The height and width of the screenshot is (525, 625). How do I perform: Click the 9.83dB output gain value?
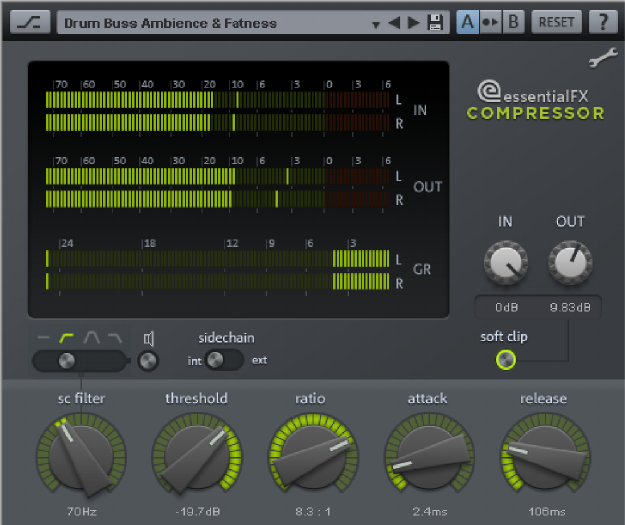click(570, 307)
